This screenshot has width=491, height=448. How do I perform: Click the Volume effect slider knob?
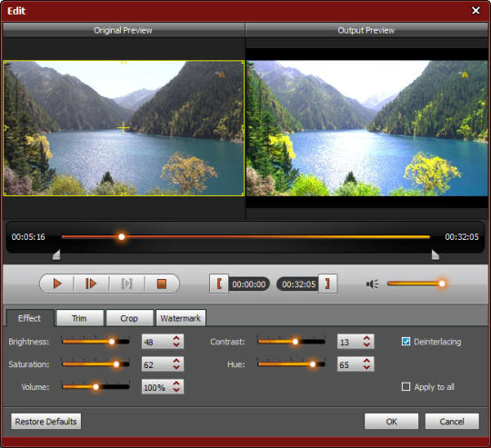[x=96, y=387]
